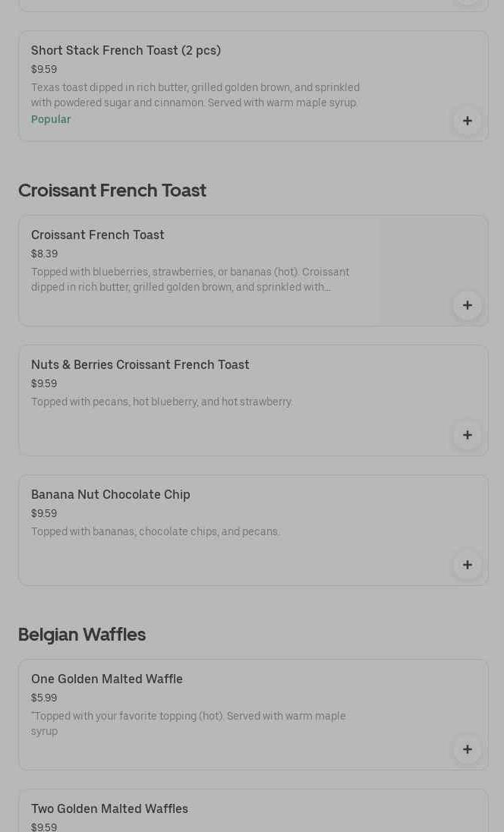Click the $5.99 waffle price
The image size is (504, 832).
coord(44,698)
